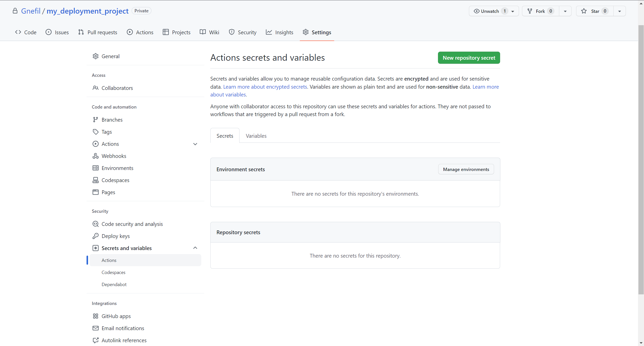Open the Fork dropdown arrow

point(565,11)
